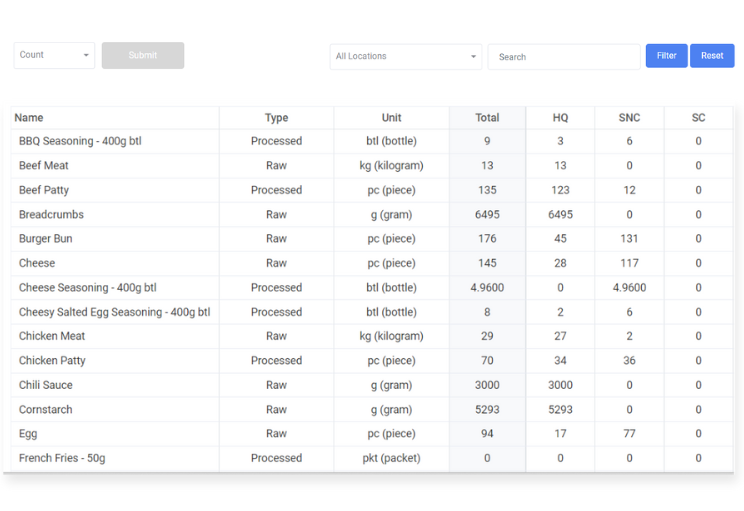The image size is (744, 511).
Task: Click into the Search field
Action: tap(564, 57)
